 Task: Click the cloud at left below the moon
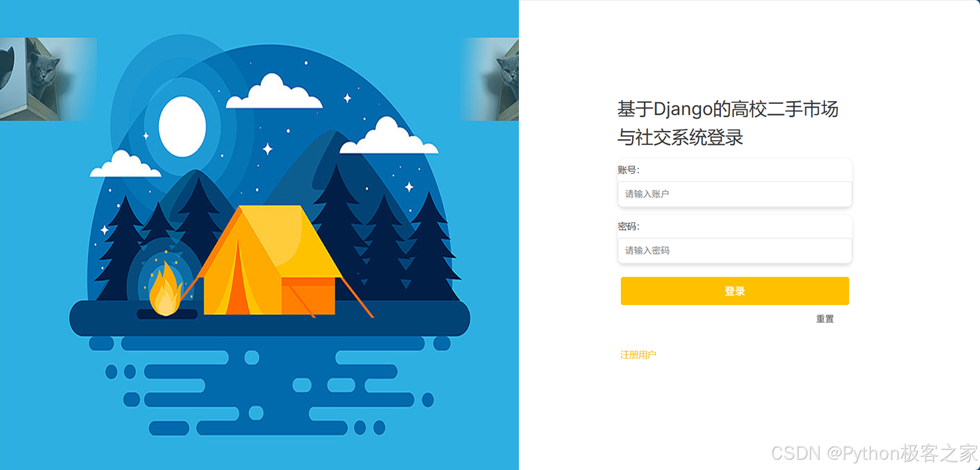pos(125,165)
